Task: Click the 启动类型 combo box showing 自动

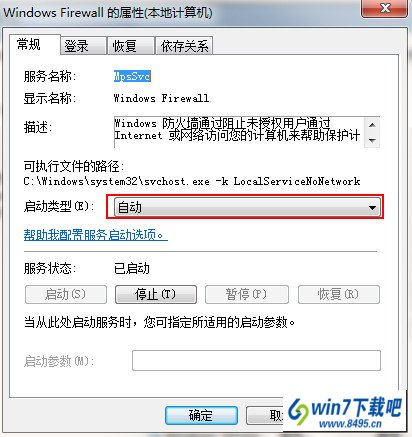Action: pos(247,207)
